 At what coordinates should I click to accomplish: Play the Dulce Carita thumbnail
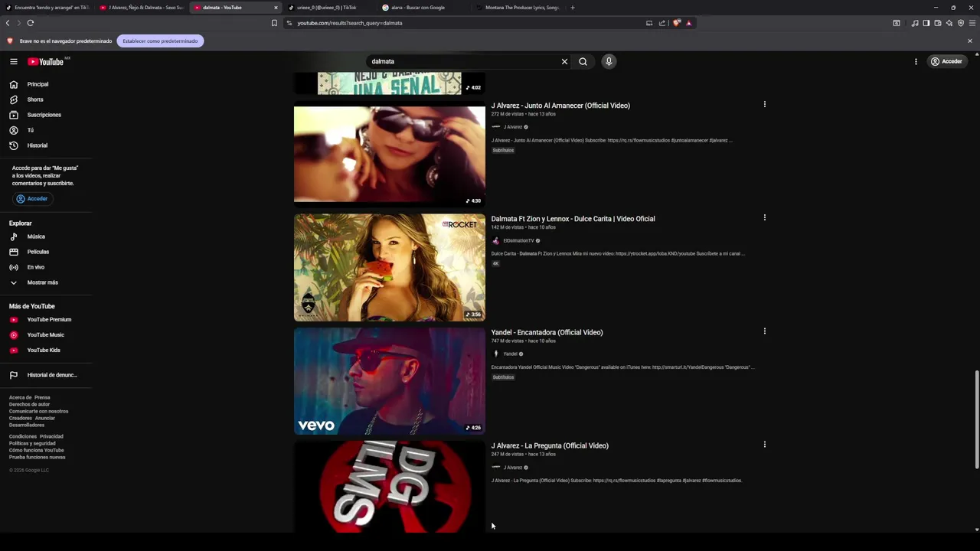tap(390, 268)
